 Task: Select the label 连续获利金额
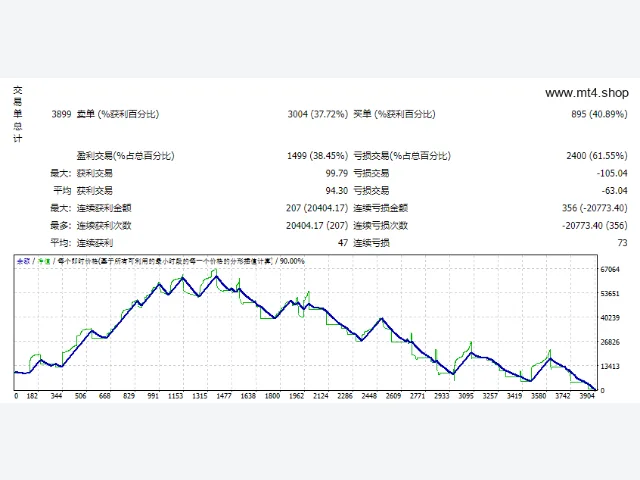[104, 208]
